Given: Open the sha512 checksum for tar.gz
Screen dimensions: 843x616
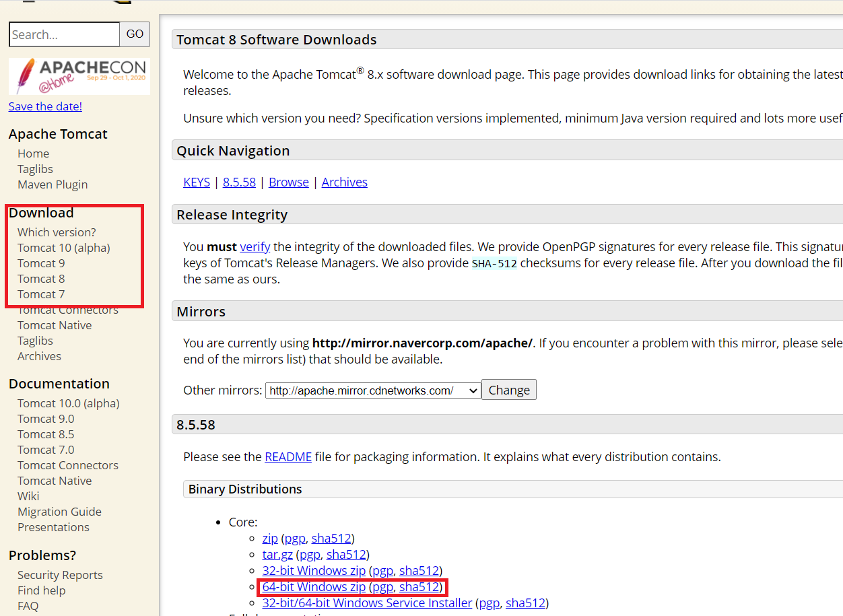Looking at the screenshot, I should 346,555.
